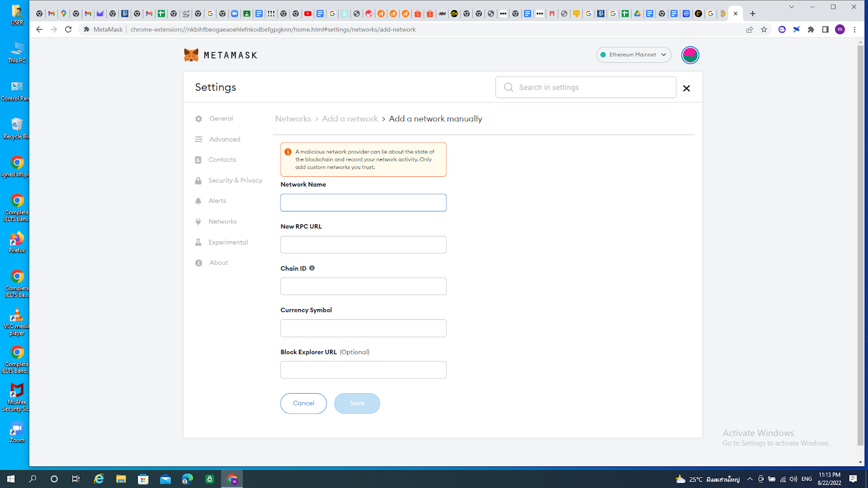The height and width of the screenshot is (488, 868).
Task: Open the Windows notification center
Action: point(853,479)
